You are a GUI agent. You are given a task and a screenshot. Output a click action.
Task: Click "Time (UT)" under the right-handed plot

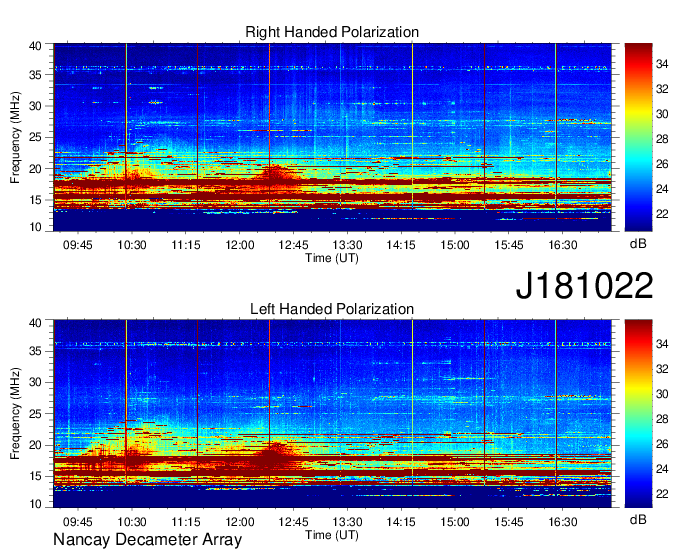[x=332, y=258]
